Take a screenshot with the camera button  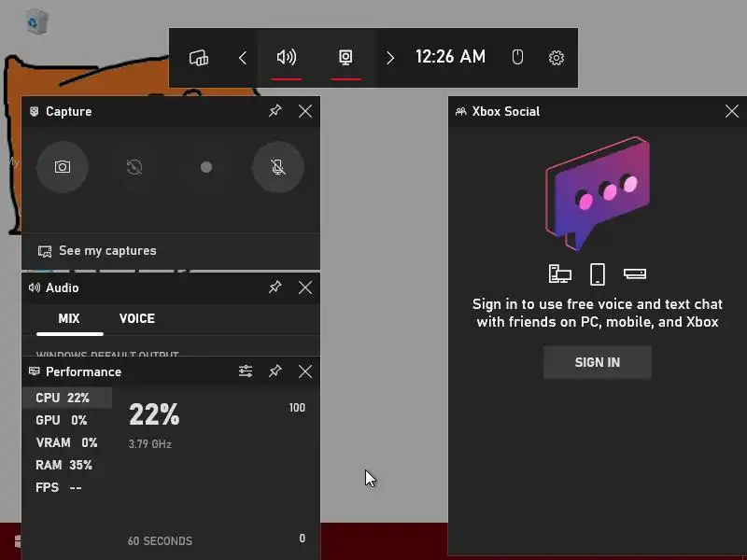(63, 167)
